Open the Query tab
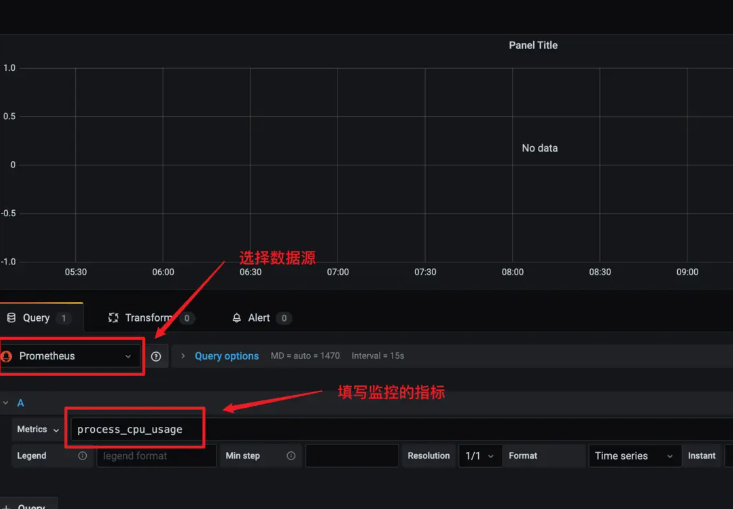The height and width of the screenshot is (509, 733). click(x=41, y=318)
